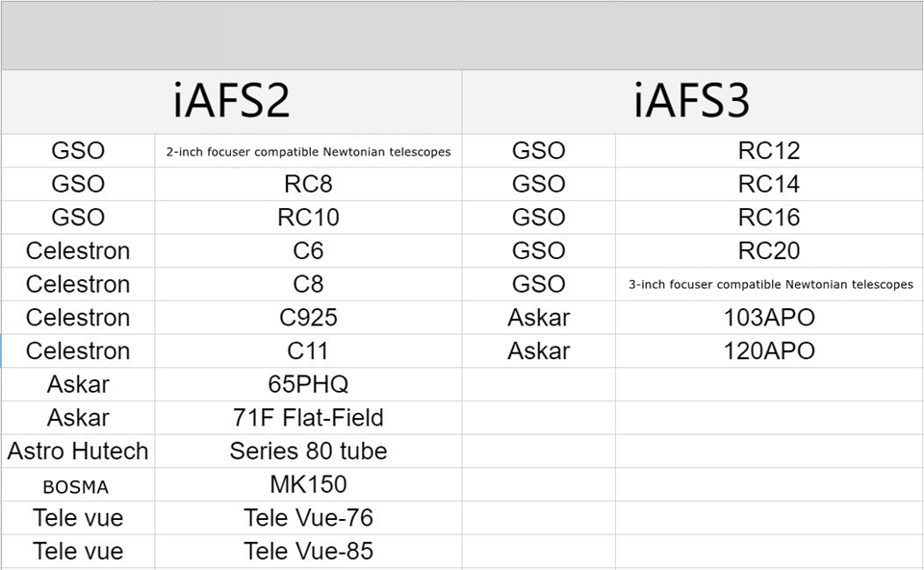Select the RC8 cell
Image resolution: width=924 pixels, height=570 pixels.
pyautogui.click(x=308, y=184)
